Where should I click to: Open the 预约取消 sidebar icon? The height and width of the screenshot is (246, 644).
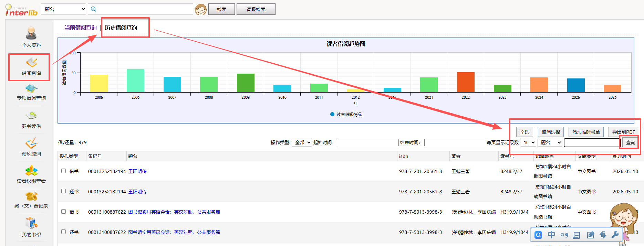pyautogui.click(x=31, y=143)
